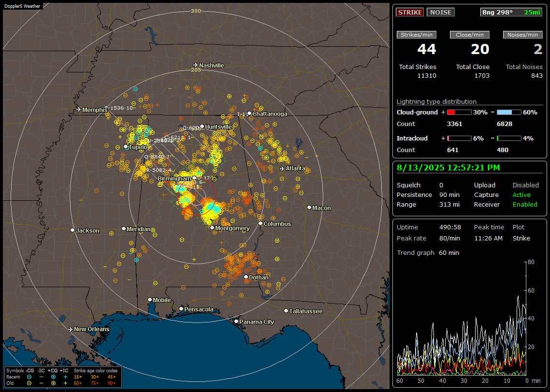550x392 pixels.
Task: Click the Panama City marker dot
Action: point(236,321)
